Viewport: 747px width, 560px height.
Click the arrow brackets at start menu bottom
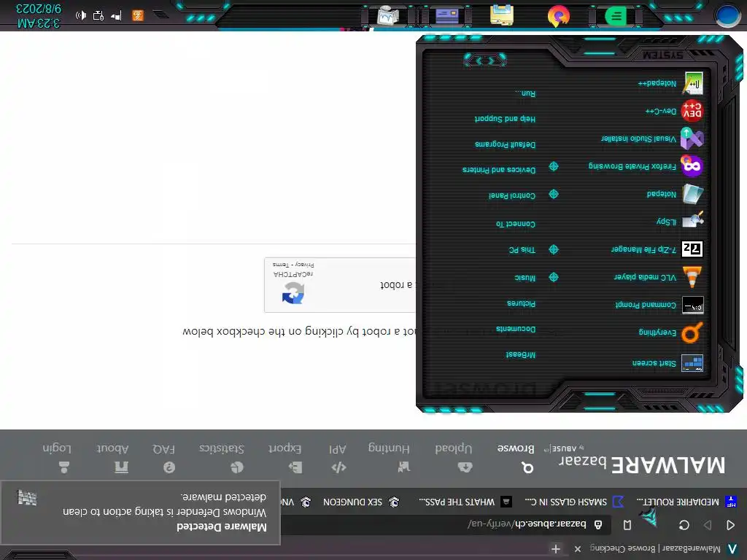pyautogui.click(x=484, y=61)
